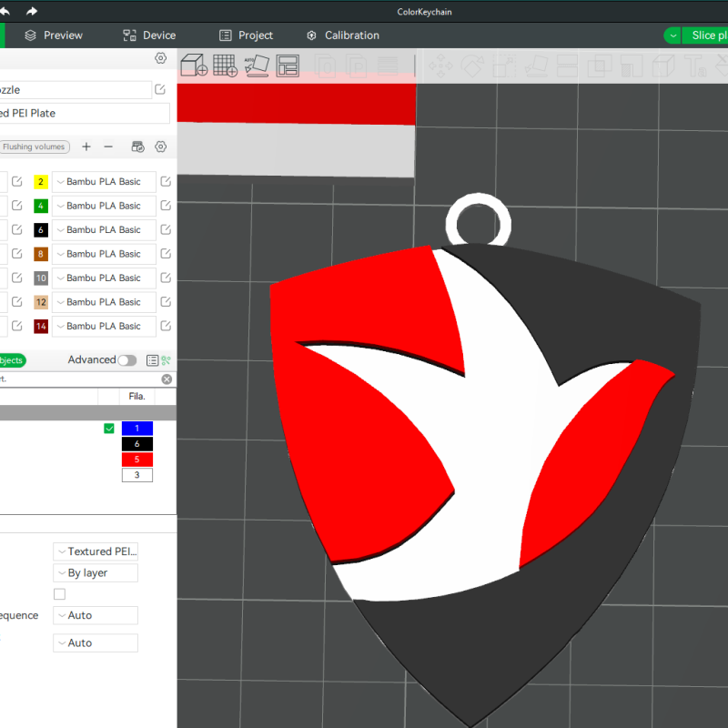Click filament 14 dark red swatch
Viewport: 728px width, 728px height.
pos(41,326)
